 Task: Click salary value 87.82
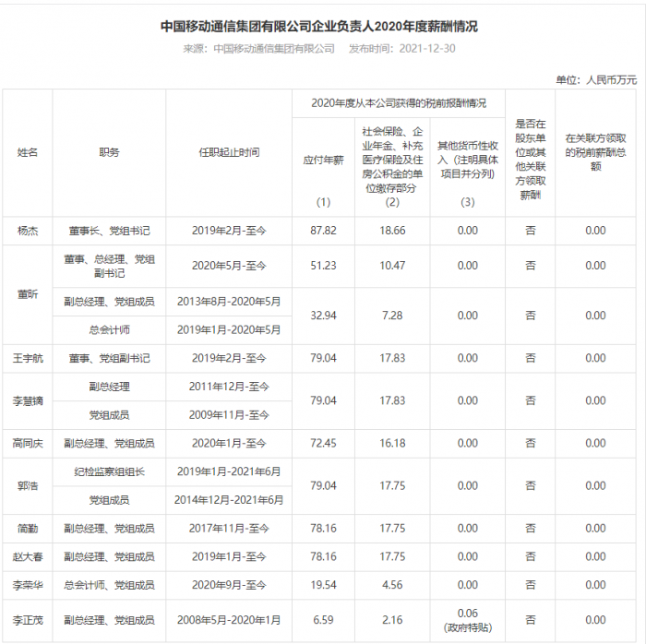tap(323, 231)
